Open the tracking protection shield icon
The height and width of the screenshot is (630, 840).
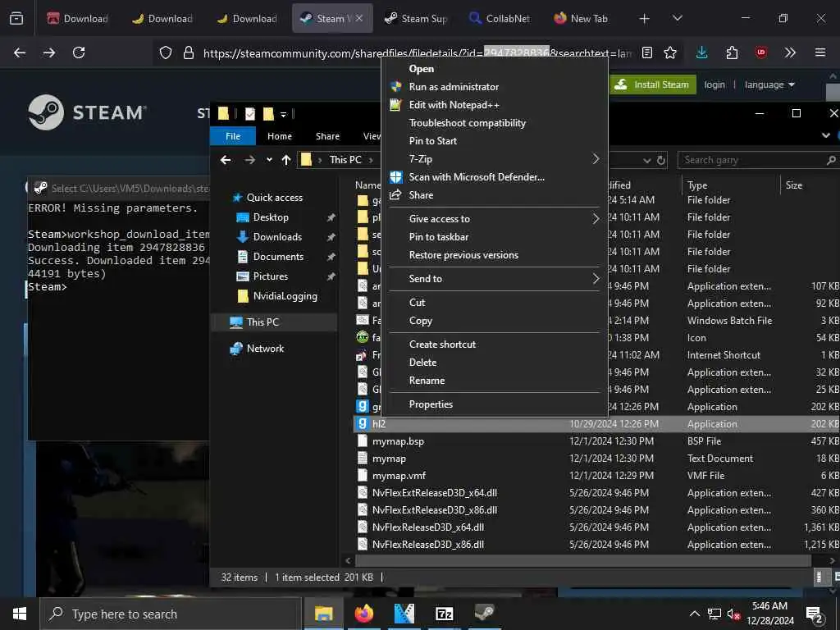(166, 53)
